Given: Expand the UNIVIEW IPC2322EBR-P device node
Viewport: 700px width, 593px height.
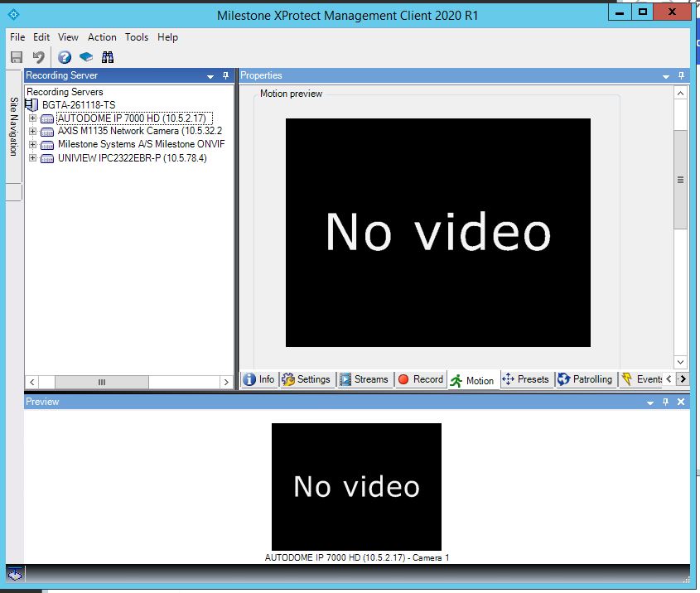Looking at the screenshot, I should (x=33, y=158).
